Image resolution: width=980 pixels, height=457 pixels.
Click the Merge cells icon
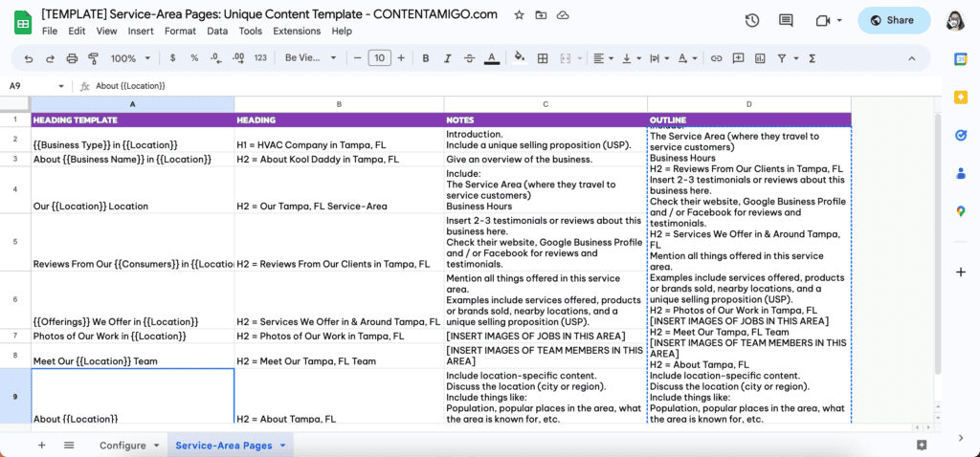pos(566,58)
